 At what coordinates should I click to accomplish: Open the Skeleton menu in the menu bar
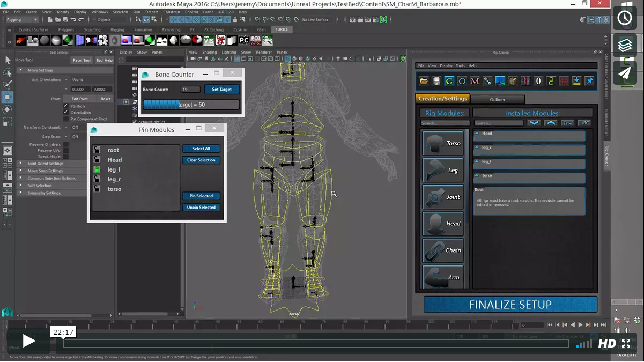click(x=120, y=12)
